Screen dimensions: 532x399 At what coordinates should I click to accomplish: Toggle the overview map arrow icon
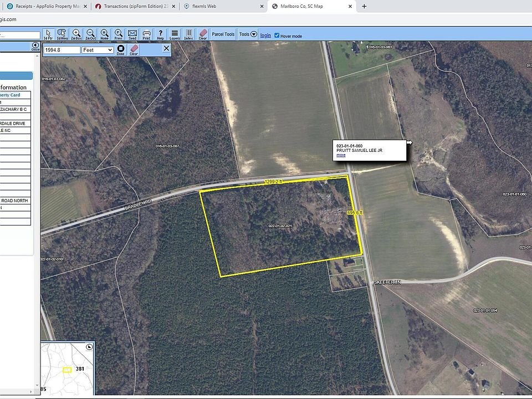click(89, 347)
